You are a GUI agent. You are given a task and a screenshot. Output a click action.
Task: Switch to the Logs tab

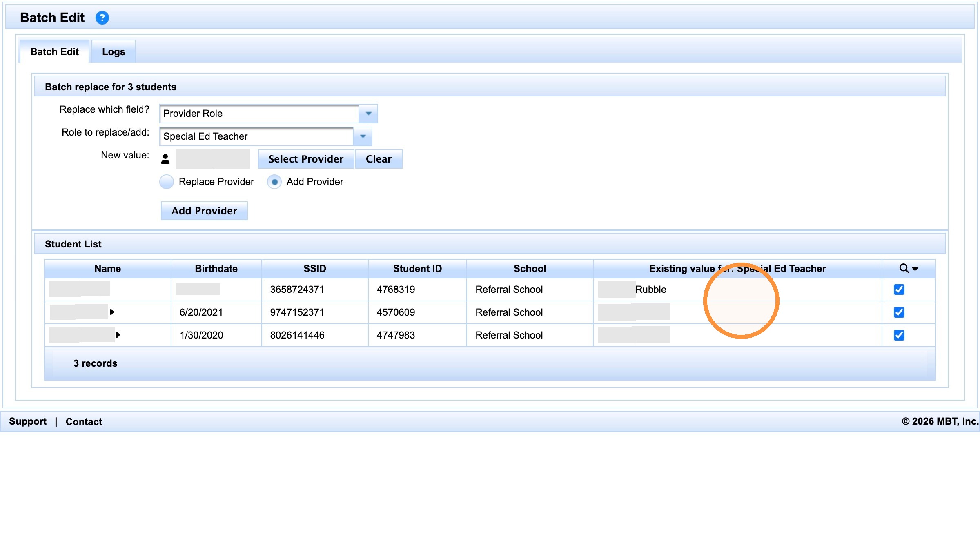[114, 52]
